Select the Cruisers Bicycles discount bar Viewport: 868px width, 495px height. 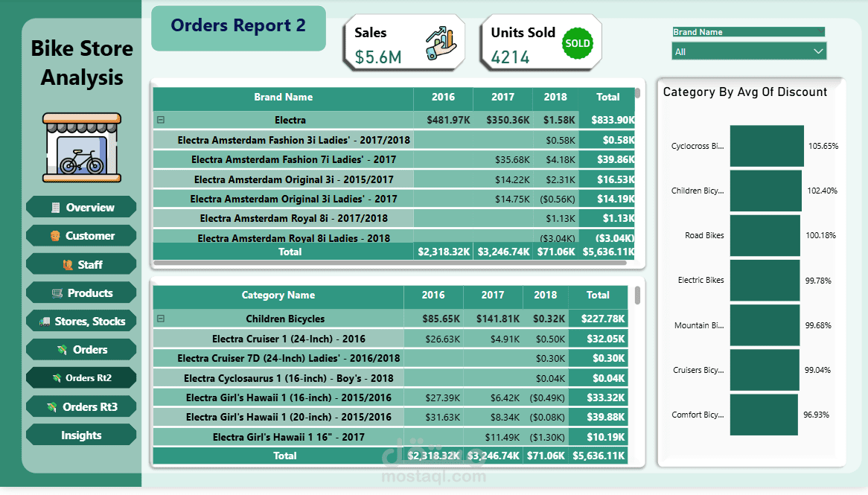click(x=765, y=370)
